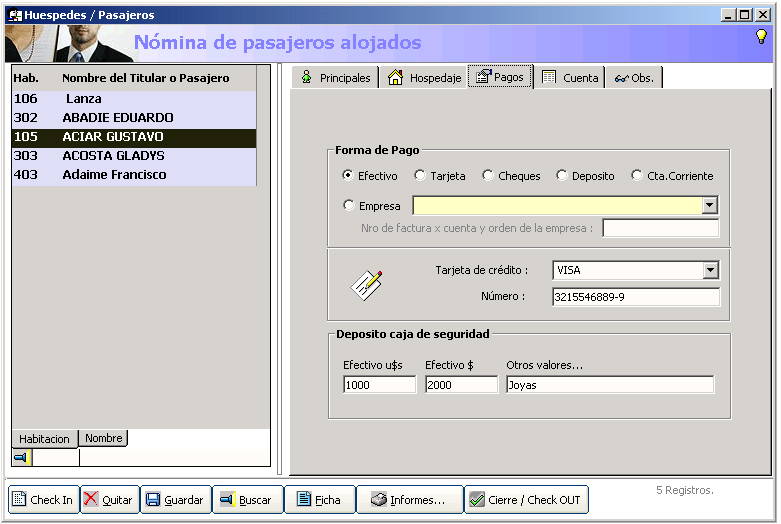Click search icon below Habitacion tab
781x524 pixels.
(x=21, y=458)
